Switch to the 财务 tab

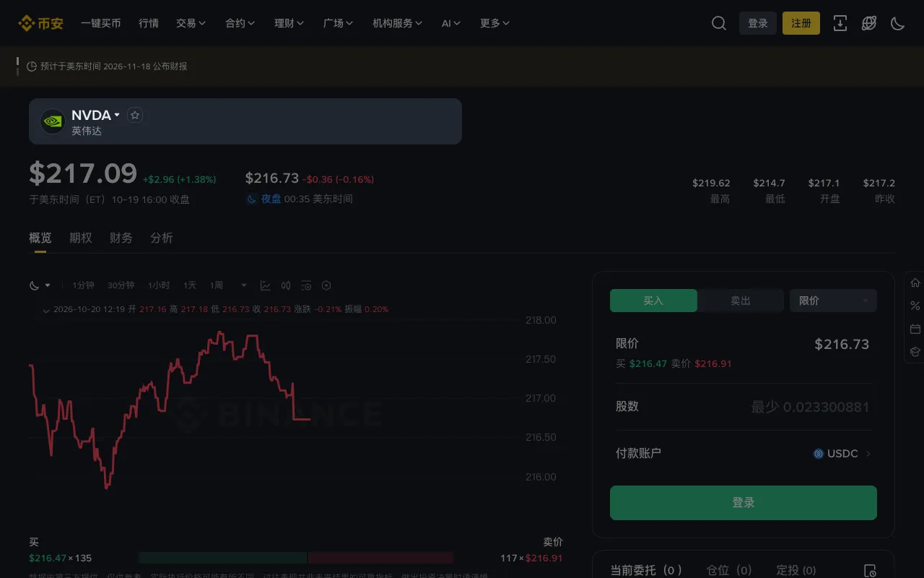(x=121, y=238)
